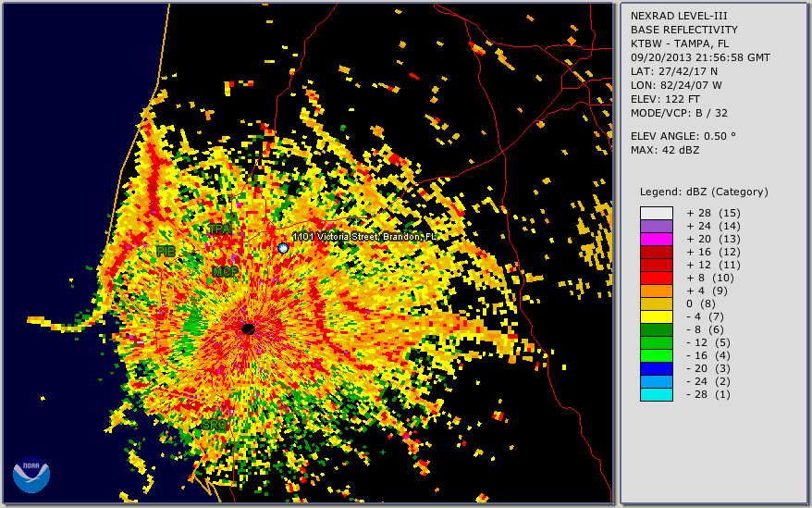Pick the bright red +8 dBZ swatch
The width and height of the screenshot is (812, 508).
(657, 278)
